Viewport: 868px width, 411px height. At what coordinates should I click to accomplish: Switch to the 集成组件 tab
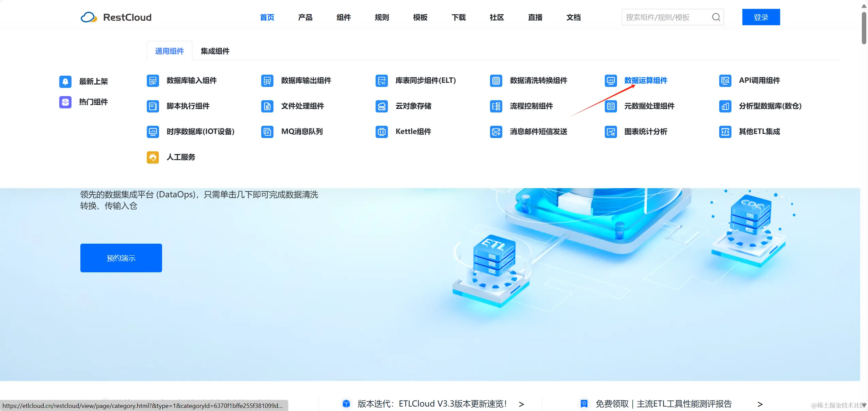[215, 51]
